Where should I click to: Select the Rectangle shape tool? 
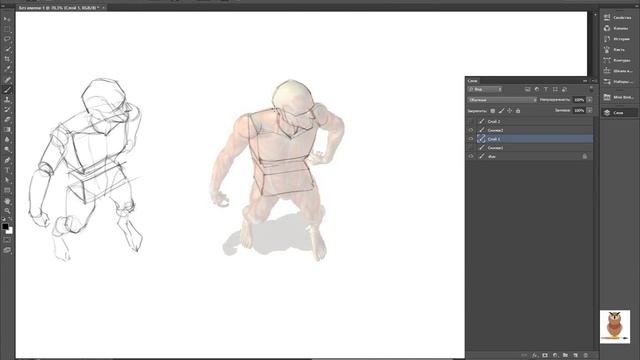click(7, 190)
